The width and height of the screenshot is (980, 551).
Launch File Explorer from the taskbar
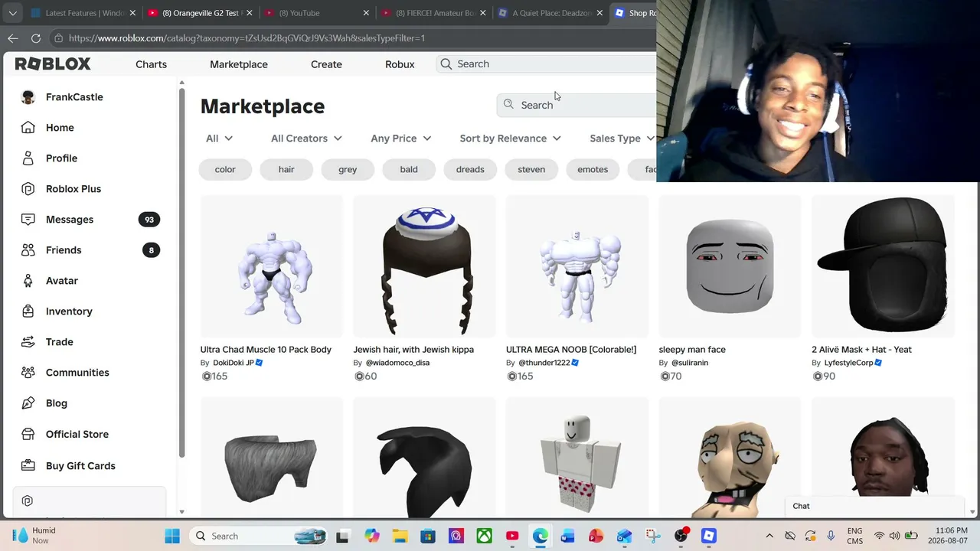tap(399, 536)
